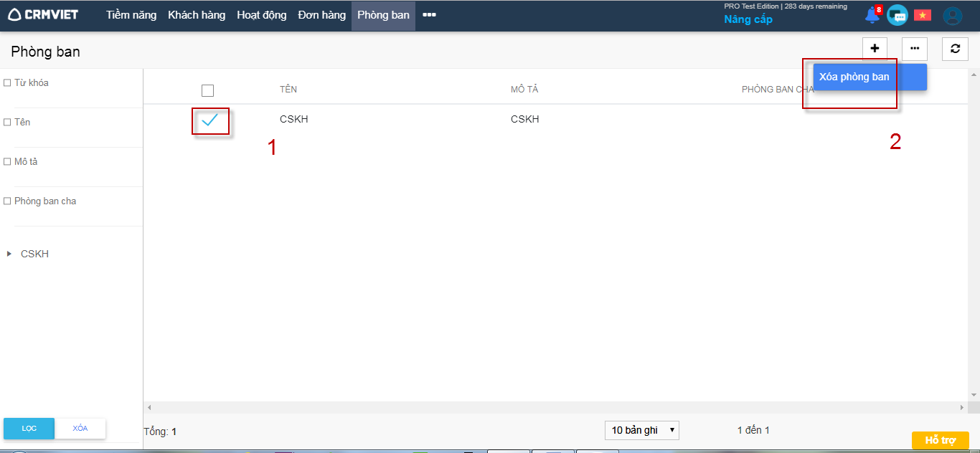The image size is (980, 453).
Task: Enable the Phòng ban cha filter checkbox
Action: (7, 201)
